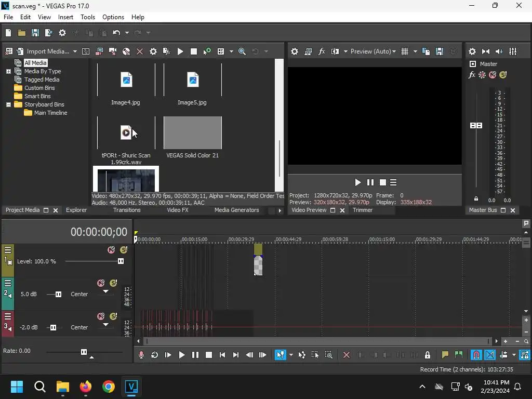Expand the Media By Type node

[8, 71]
